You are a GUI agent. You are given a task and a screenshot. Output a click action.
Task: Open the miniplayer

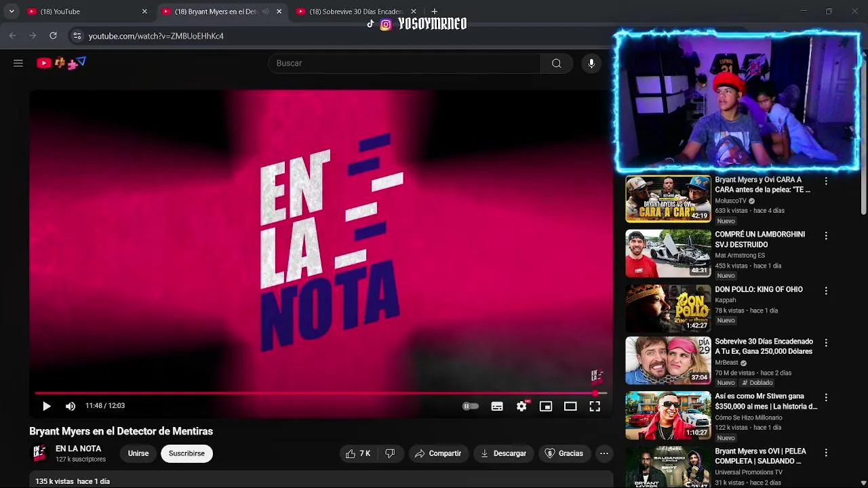[546, 406]
